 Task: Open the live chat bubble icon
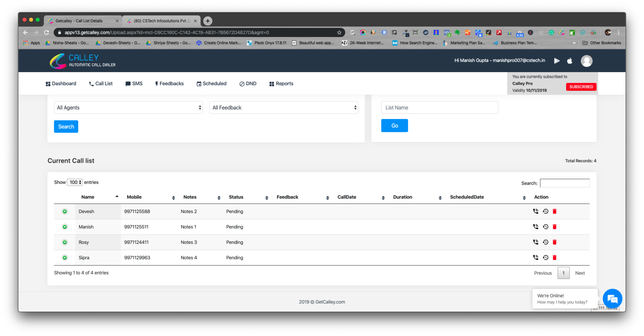coord(612,299)
